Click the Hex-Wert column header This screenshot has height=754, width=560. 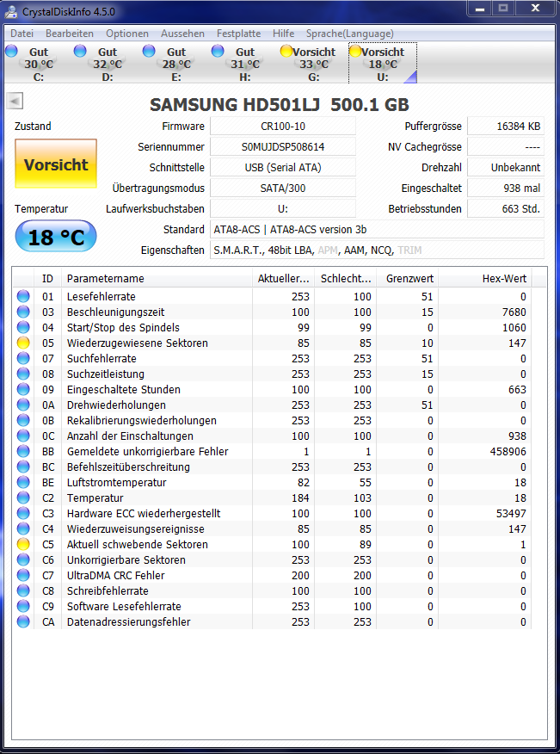485,278
